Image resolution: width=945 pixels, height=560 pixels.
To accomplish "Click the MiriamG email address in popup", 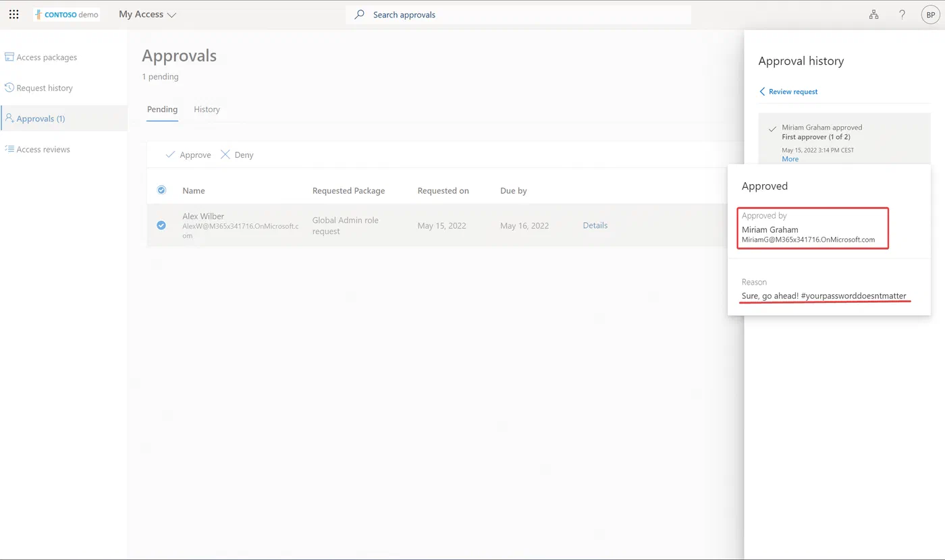I will pos(808,240).
